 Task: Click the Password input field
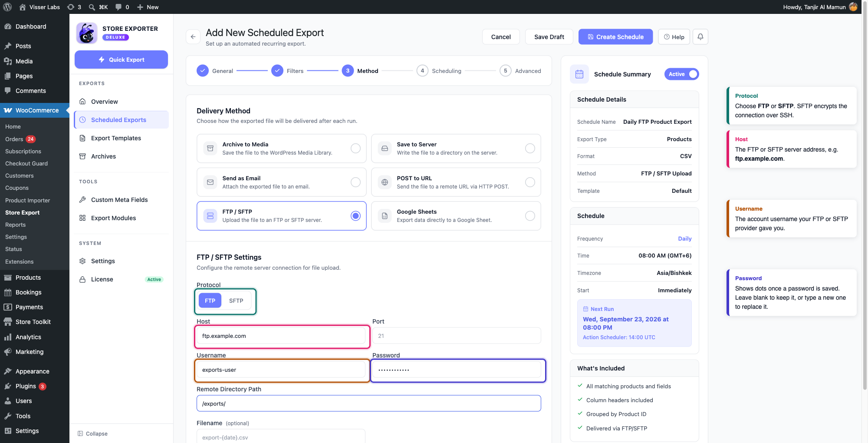click(x=457, y=370)
